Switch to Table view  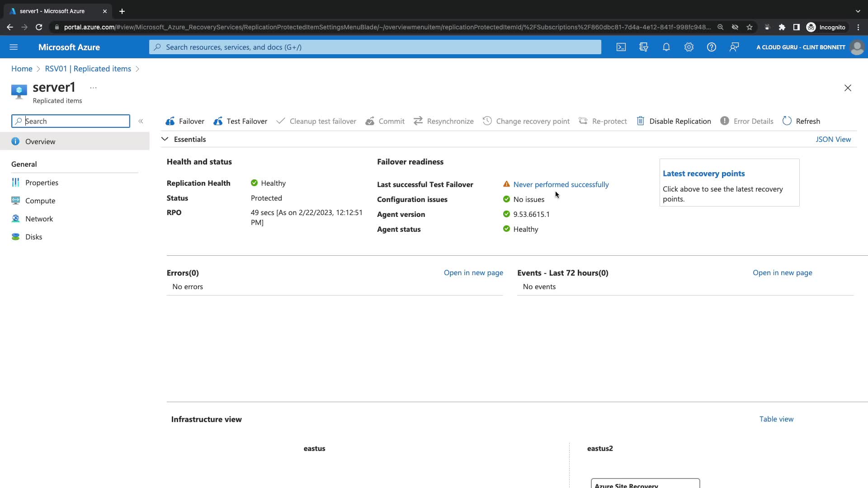[776, 419]
